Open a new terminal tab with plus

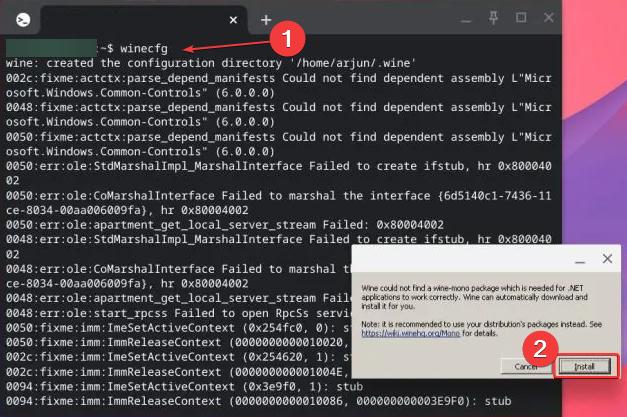point(266,20)
